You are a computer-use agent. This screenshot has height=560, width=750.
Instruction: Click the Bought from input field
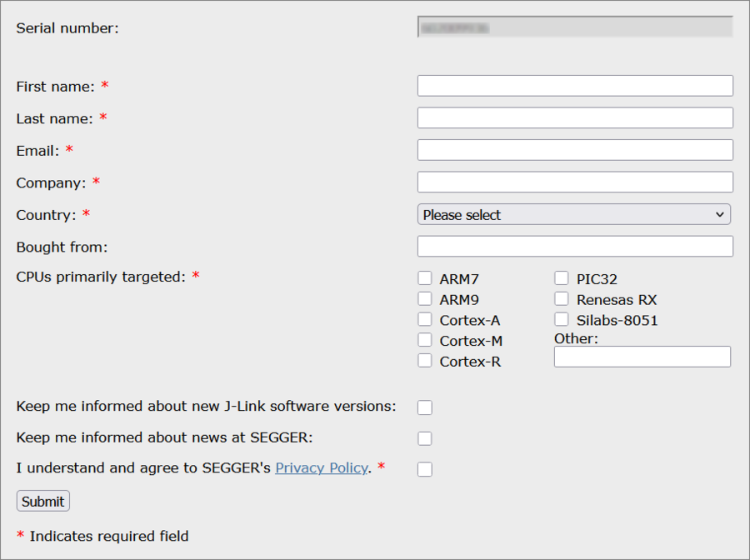point(574,246)
